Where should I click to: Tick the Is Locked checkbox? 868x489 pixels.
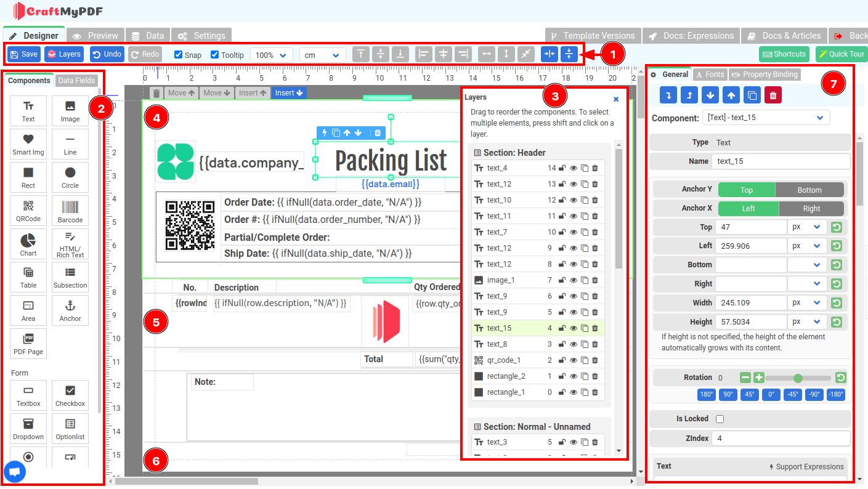coord(720,419)
